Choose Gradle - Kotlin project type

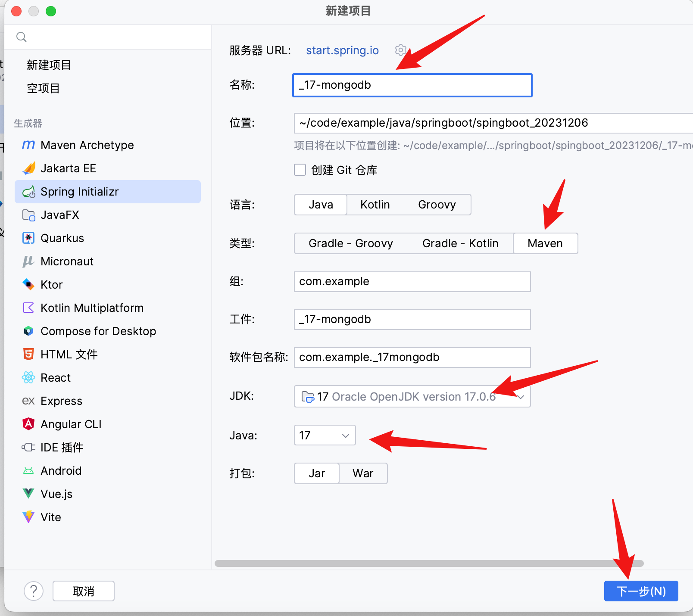click(x=460, y=243)
